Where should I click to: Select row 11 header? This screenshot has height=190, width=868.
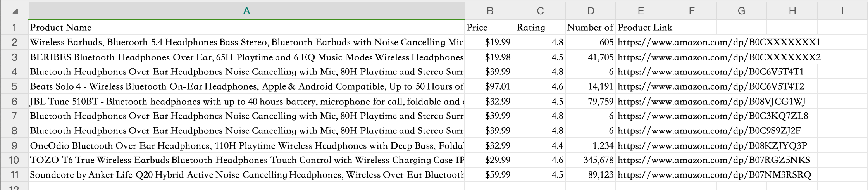point(14,175)
